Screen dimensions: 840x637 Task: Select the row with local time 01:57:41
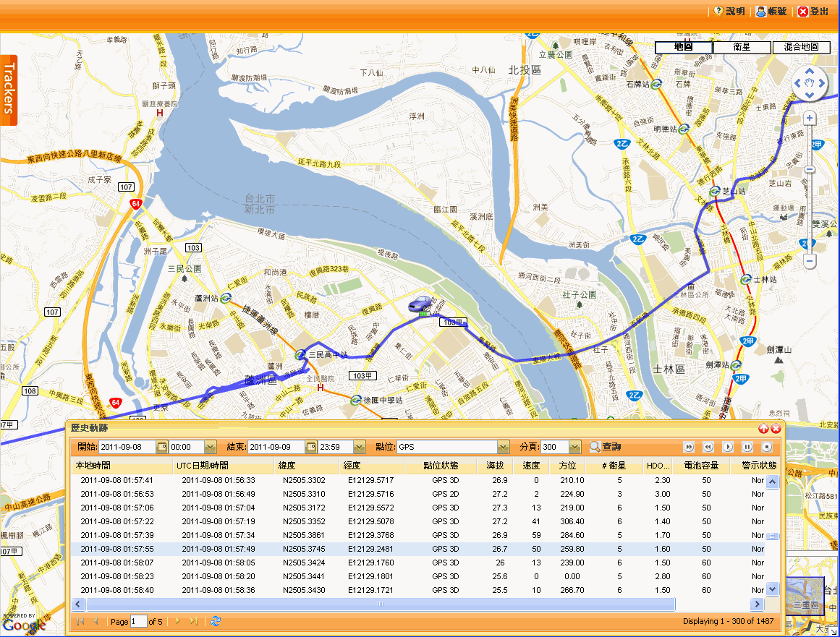coord(418,481)
